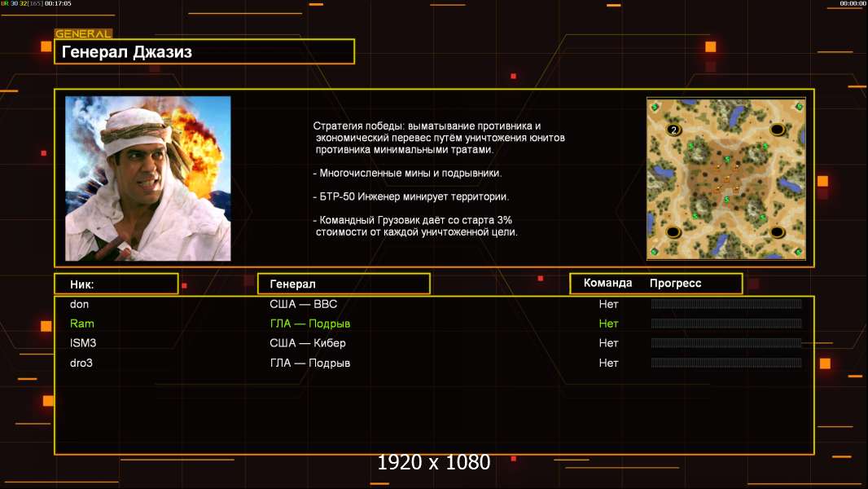This screenshot has height=489, width=868.
Task: Click the supply icon in minimap's top-left corner
Action: pos(655,107)
